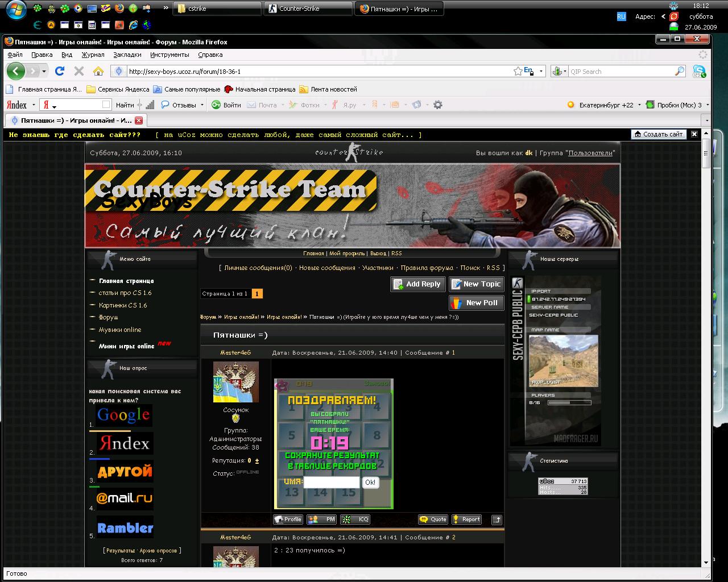Close the uCoz advertisement bar
The image size is (728, 582).
694,134
